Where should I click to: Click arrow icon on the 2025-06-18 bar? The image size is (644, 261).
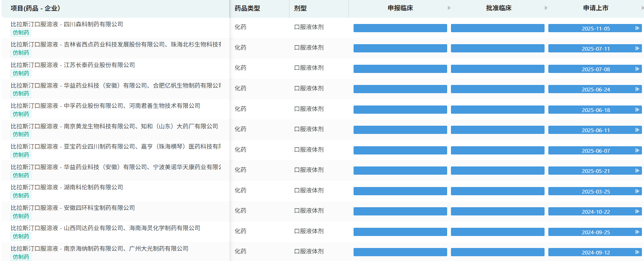pos(637,110)
